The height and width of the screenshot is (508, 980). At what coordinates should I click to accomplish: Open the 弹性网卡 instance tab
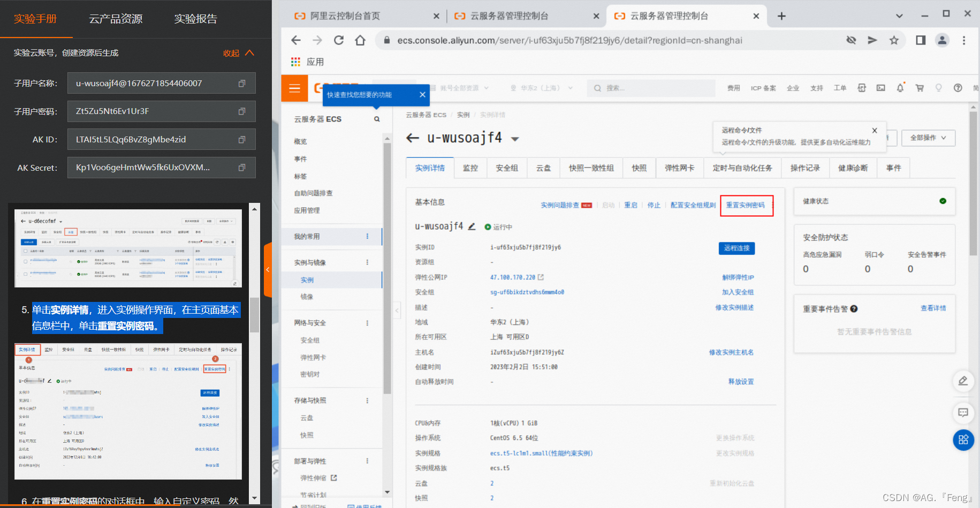point(680,168)
